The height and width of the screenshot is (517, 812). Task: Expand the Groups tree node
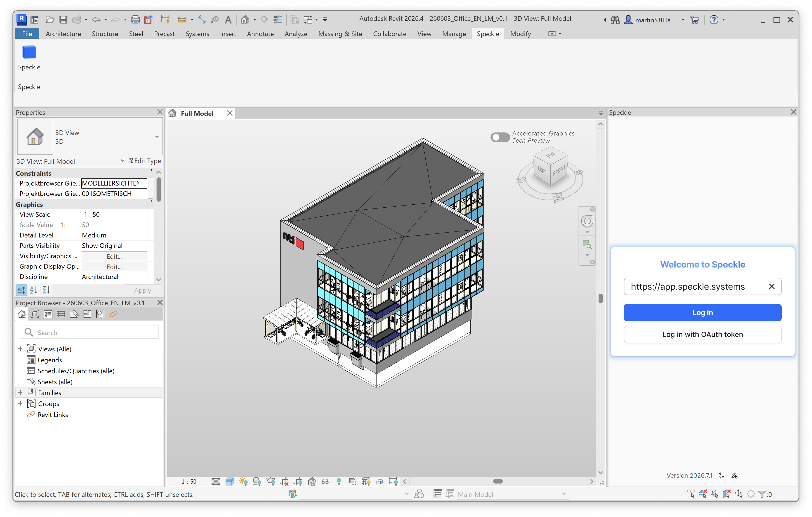point(20,403)
